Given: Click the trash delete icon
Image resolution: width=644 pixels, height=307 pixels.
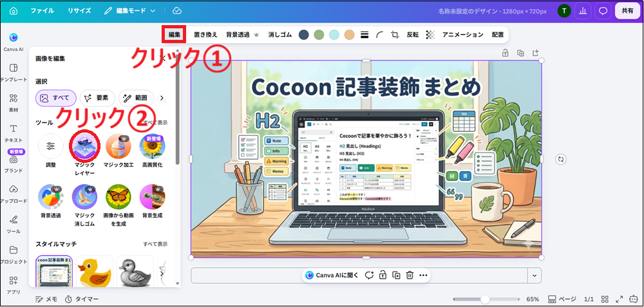Looking at the screenshot, I should click(410, 275).
